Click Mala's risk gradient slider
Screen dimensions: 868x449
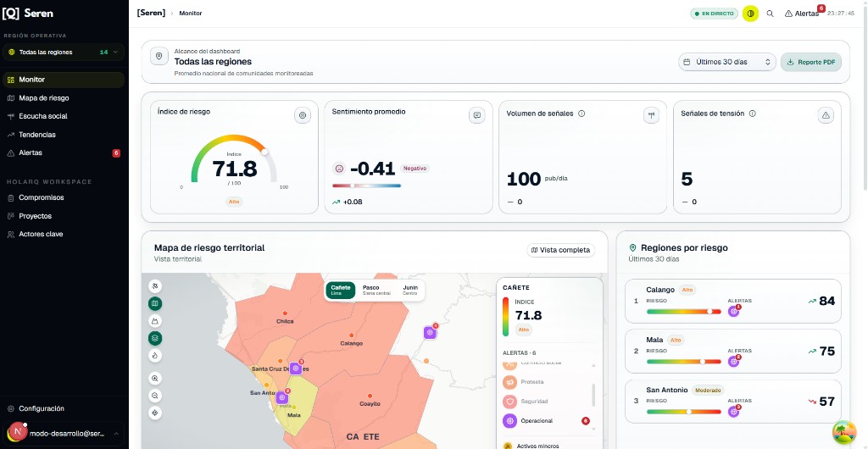(684, 362)
